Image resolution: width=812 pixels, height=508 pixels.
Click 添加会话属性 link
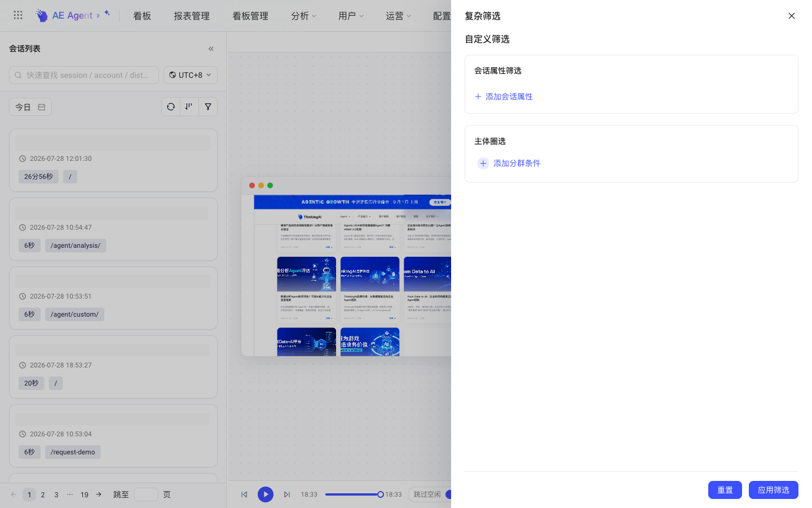point(504,97)
